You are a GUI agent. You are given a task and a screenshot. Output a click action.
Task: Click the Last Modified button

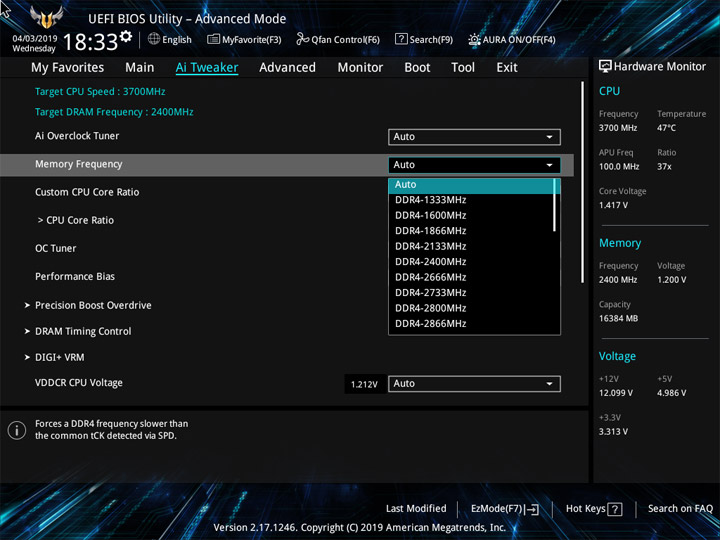[416, 509]
